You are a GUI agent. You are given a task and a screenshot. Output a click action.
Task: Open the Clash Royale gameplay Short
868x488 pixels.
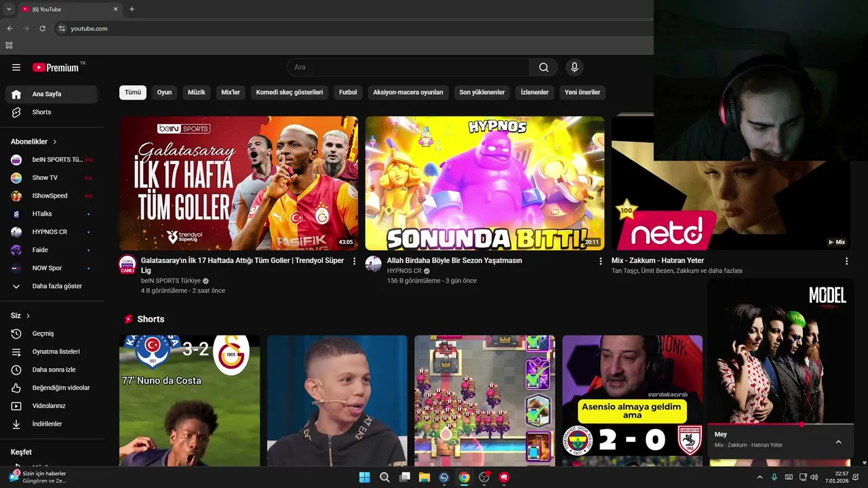click(485, 401)
